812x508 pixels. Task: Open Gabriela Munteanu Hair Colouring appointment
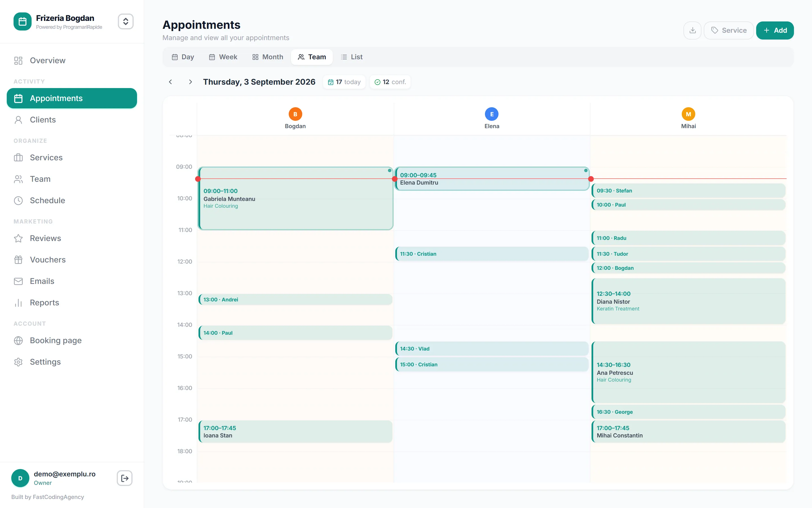tap(295, 199)
